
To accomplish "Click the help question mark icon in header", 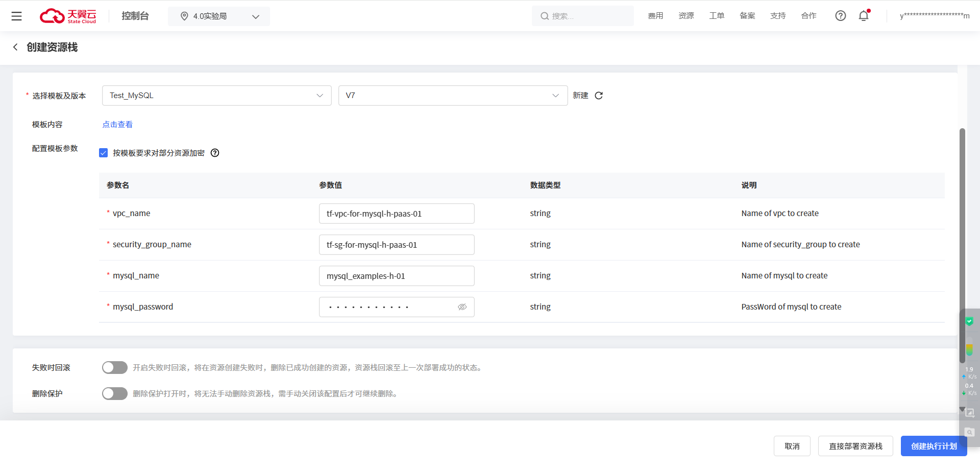I will [840, 16].
